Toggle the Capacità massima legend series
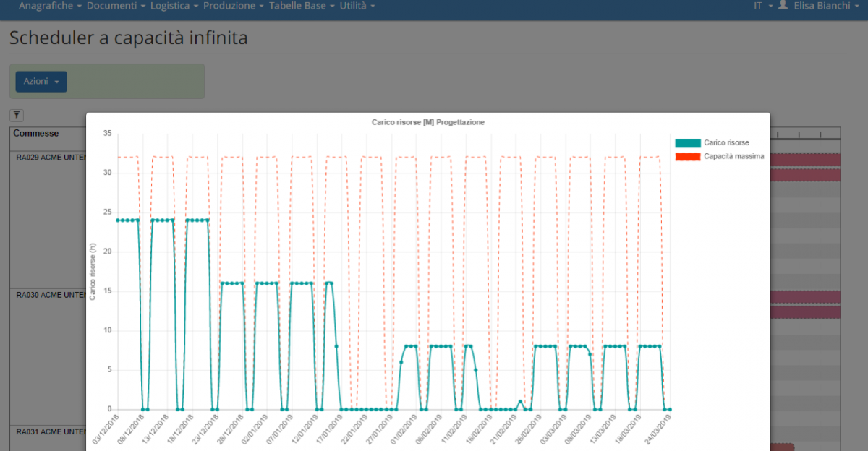The image size is (868, 451). click(x=733, y=156)
